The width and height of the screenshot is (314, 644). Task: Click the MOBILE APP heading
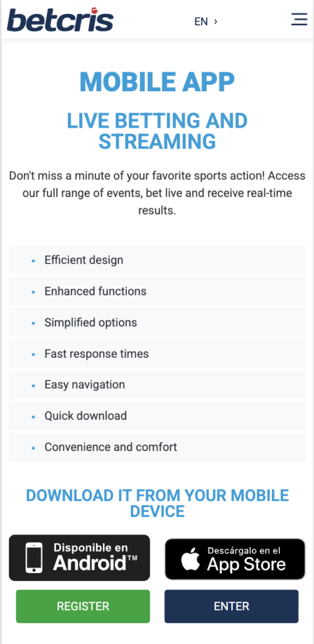(x=157, y=82)
